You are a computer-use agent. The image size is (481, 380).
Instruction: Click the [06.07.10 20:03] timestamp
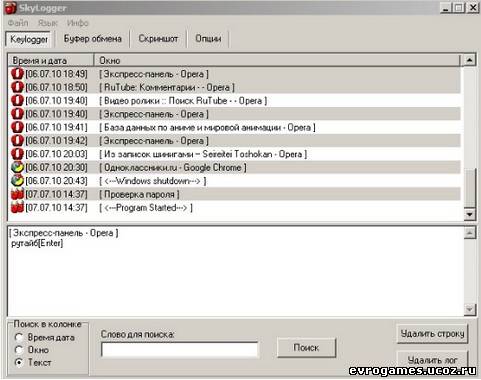click(56, 154)
